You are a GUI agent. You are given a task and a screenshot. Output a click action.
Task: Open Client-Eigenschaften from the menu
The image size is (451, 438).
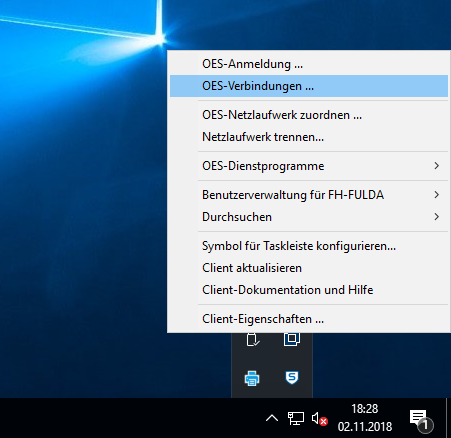pyautogui.click(x=309, y=319)
